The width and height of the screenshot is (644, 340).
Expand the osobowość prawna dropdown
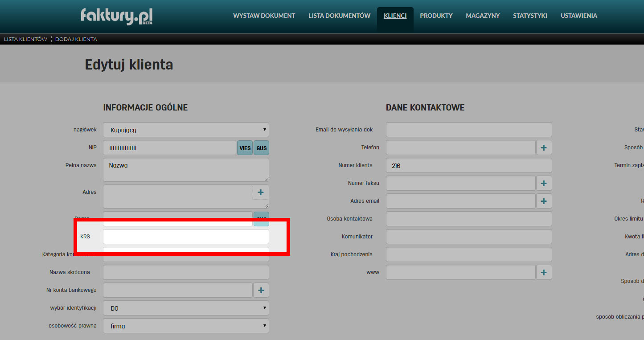(186, 326)
